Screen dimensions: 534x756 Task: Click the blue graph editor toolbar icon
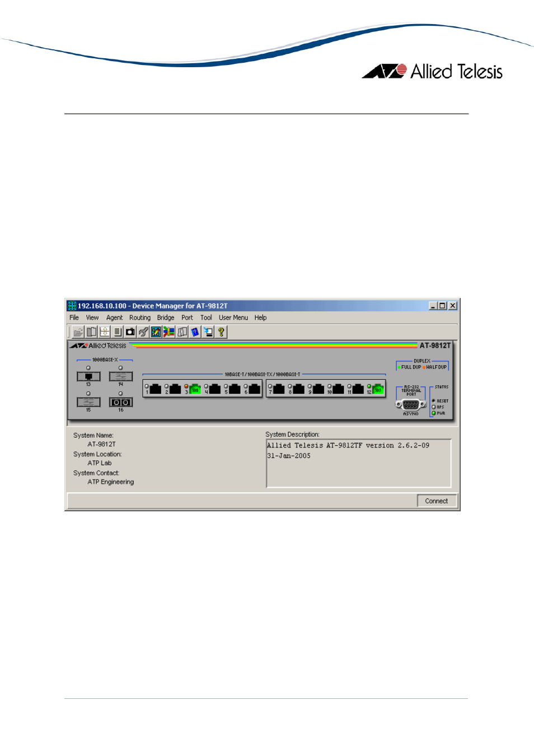(x=156, y=332)
